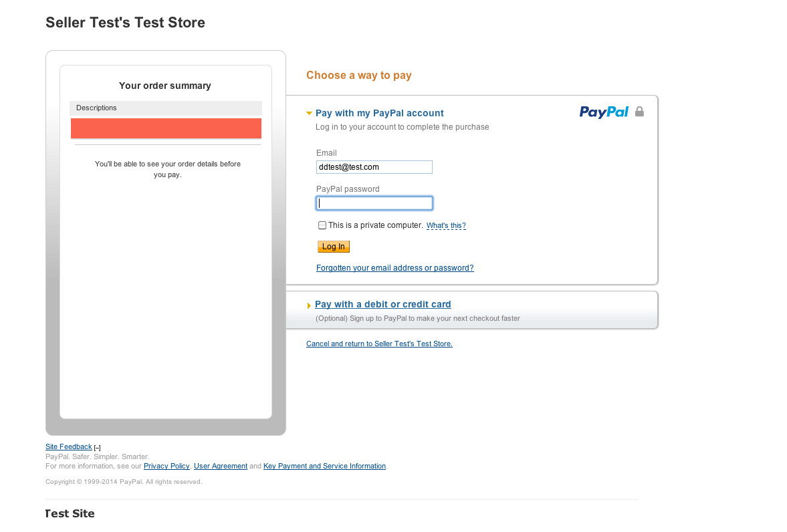Viewport: 787px width, 532px height.
Task: Open the Privacy Policy link
Action: [x=166, y=467]
